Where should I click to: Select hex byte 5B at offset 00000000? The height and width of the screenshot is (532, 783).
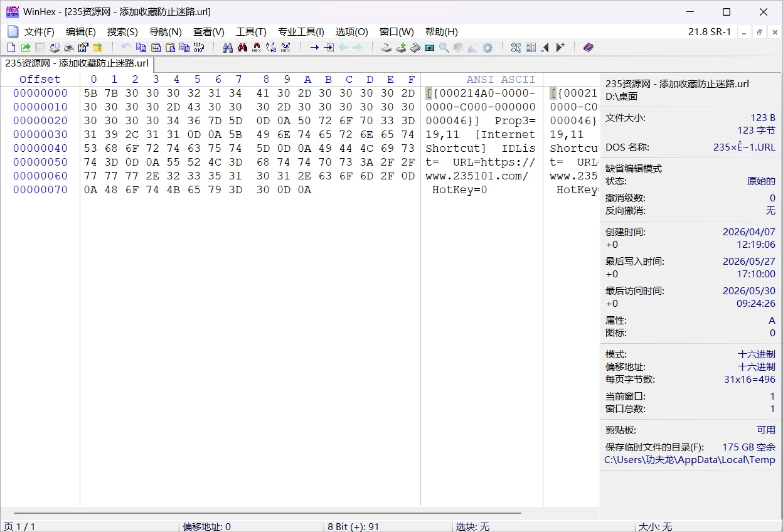pyautogui.click(x=90, y=93)
